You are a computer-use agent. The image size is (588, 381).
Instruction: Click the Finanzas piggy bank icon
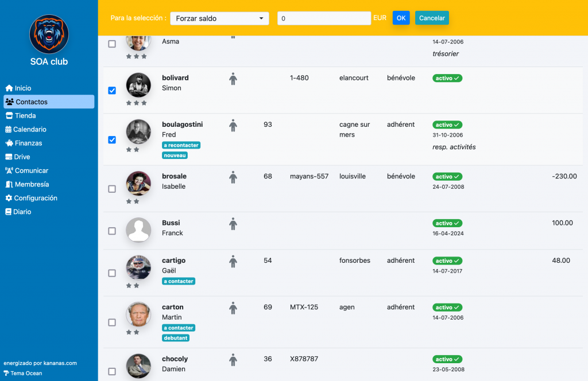(x=9, y=143)
